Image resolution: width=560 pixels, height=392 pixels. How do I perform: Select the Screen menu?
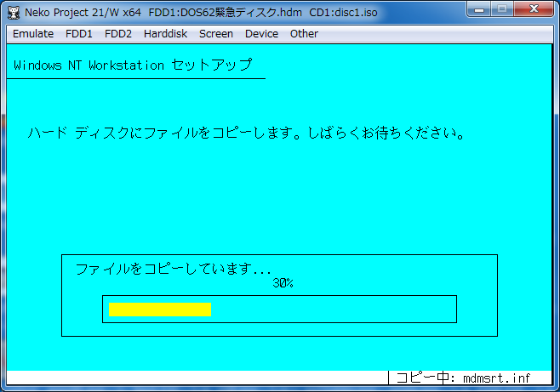[216, 34]
